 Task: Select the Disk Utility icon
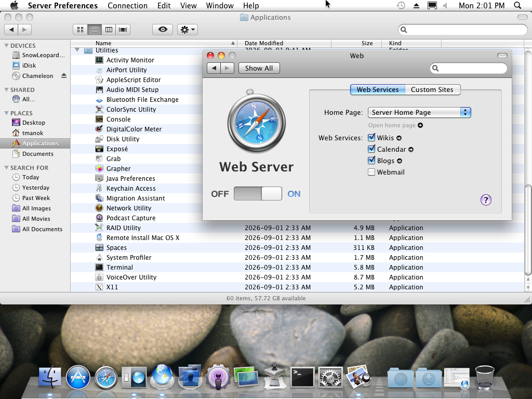click(99, 139)
